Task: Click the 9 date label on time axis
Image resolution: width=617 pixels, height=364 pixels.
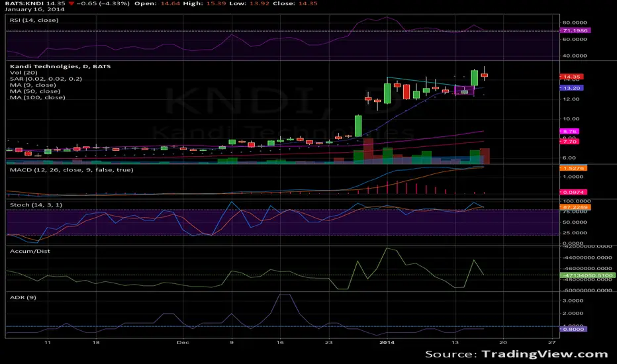Action: [x=232, y=342]
